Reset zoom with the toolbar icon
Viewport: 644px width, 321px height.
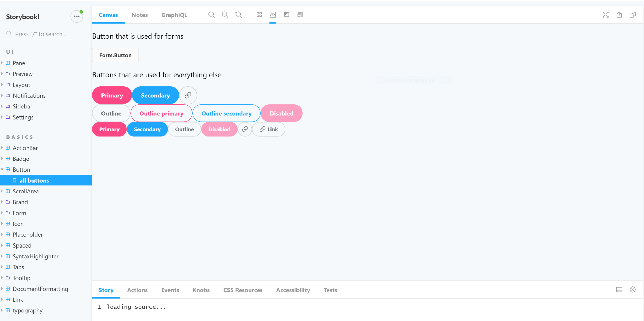pos(239,15)
